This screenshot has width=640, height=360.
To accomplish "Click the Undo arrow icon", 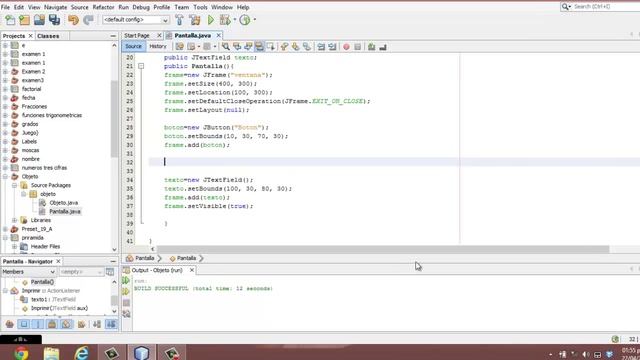I will click(x=73, y=20).
